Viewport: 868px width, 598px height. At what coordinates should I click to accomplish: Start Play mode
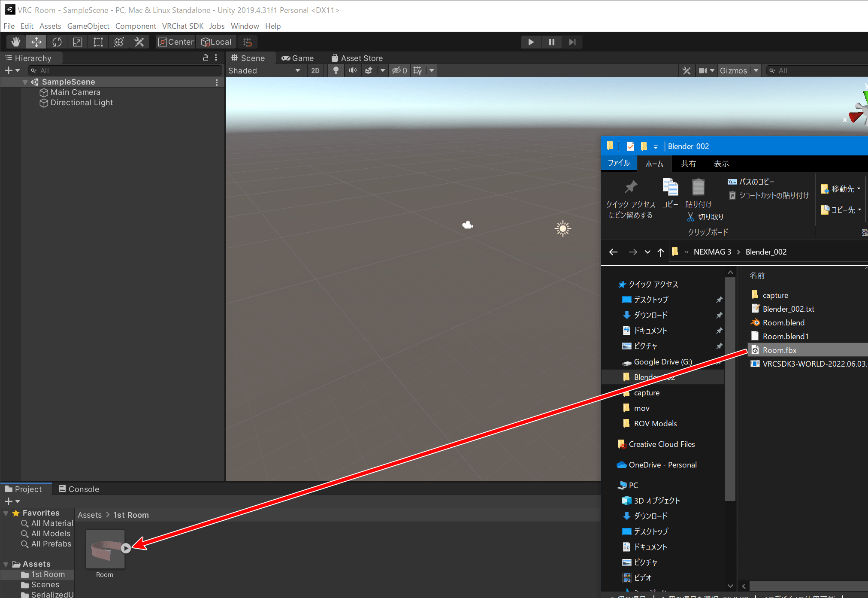tap(531, 42)
